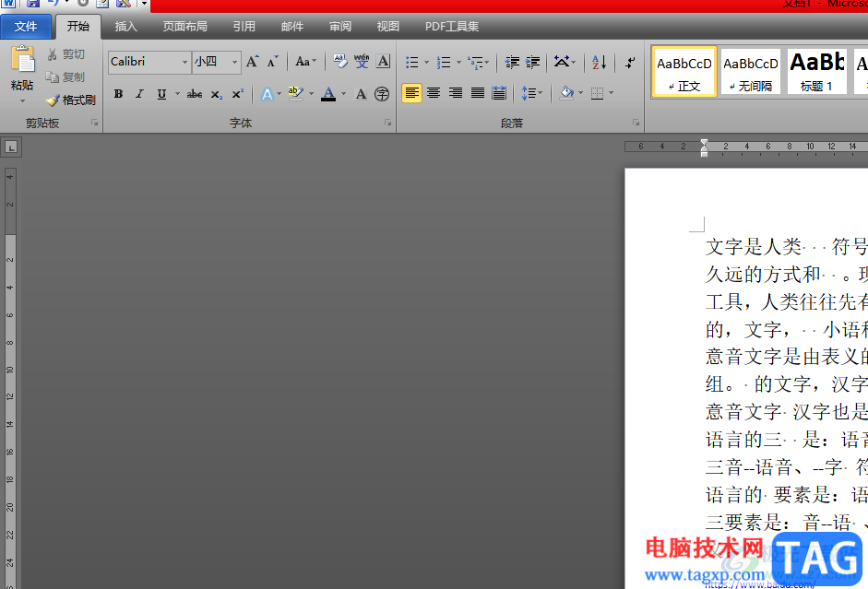868x589 pixels.
Task: Select Align Left paragraph alignment
Action: (411, 93)
